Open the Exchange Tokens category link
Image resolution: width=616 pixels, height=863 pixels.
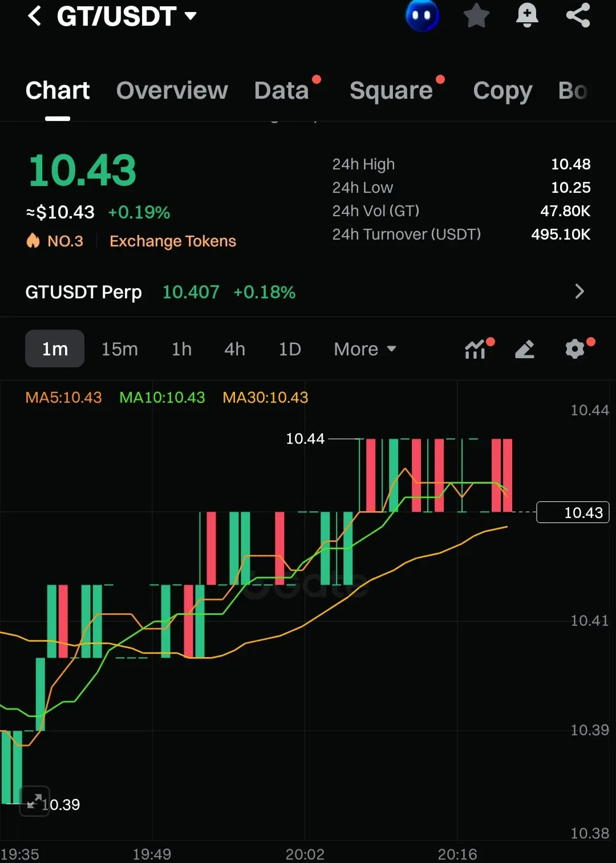173,241
